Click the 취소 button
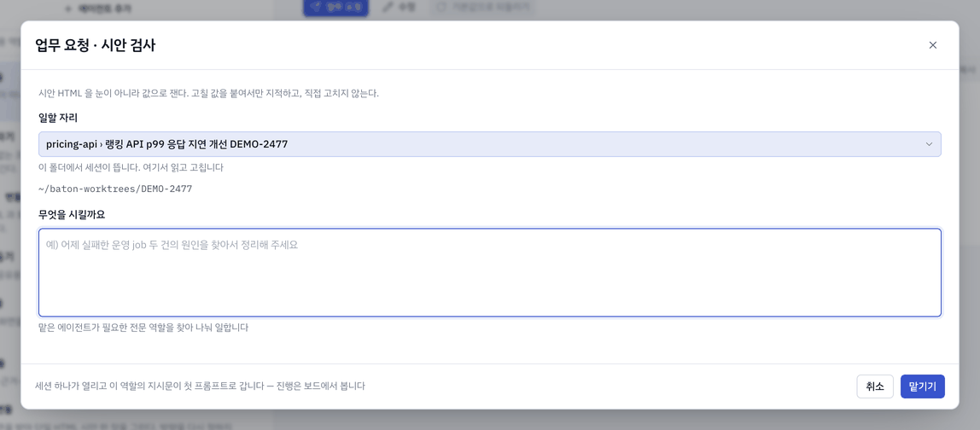 874,386
